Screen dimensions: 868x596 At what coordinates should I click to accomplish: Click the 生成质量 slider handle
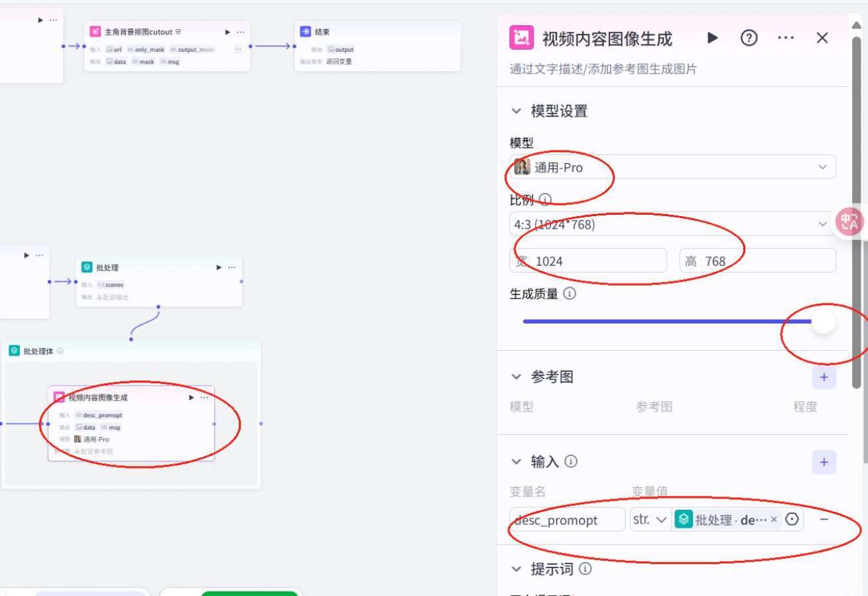pos(823,322)
